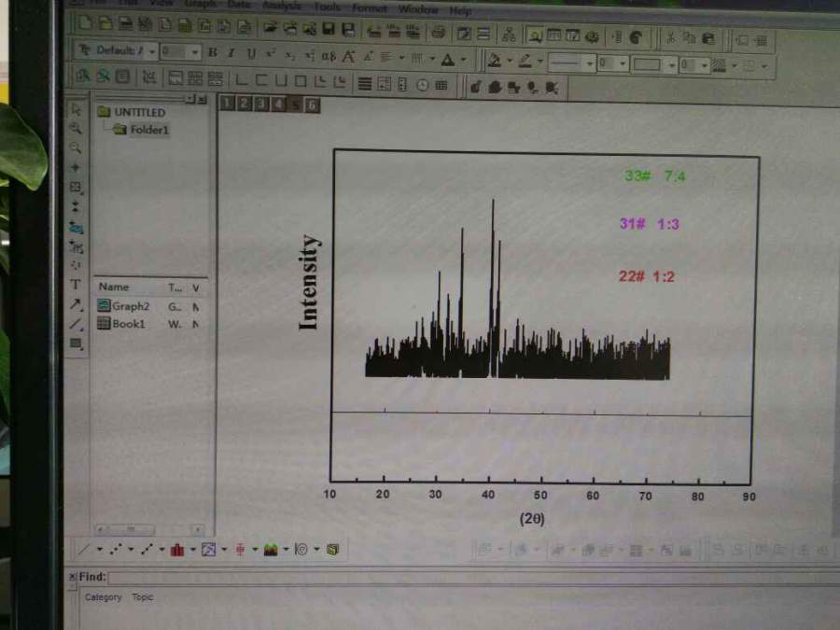The width and height of the screenshot is (840, 630).
Task: Switch to layer 4 button
Action: pos(278,104)
